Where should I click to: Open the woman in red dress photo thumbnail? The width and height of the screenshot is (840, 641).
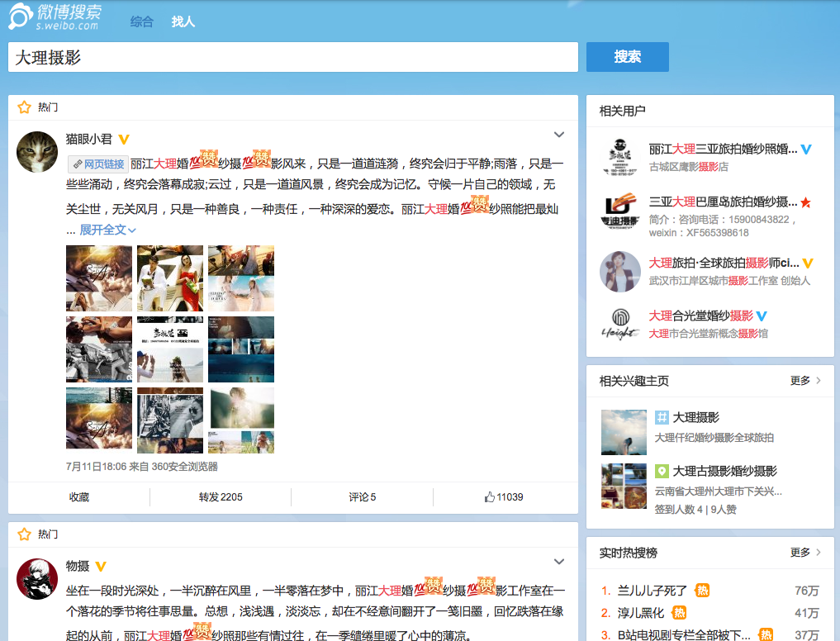click(x=170, y=278)
